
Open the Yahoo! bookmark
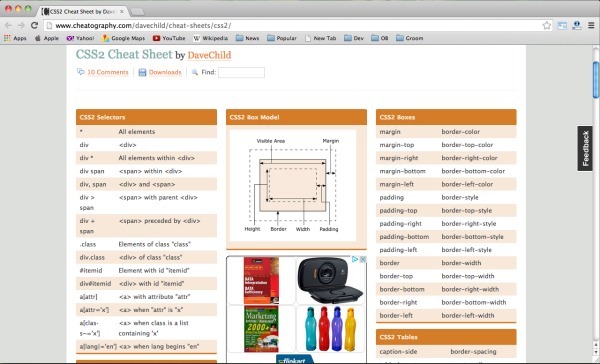click(x=80, y=38)
